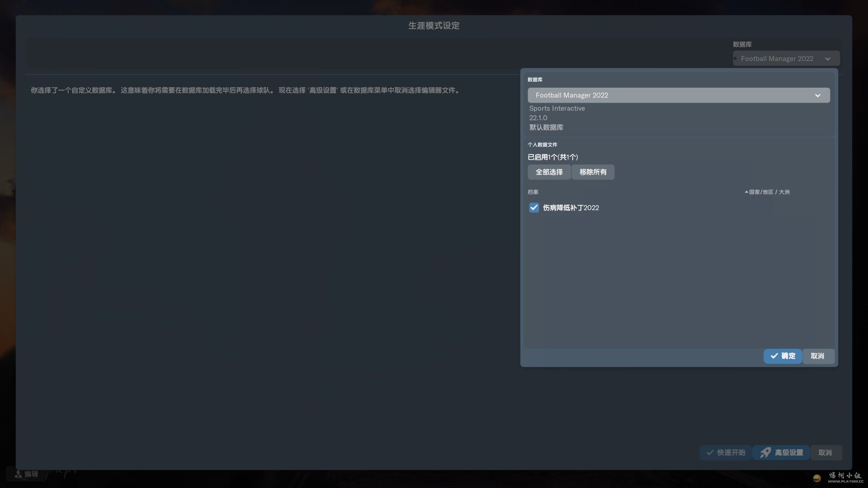Click the 高级设置 rocket button
Image resolution: width=868 pixels, height=488 pixels.
781,453
